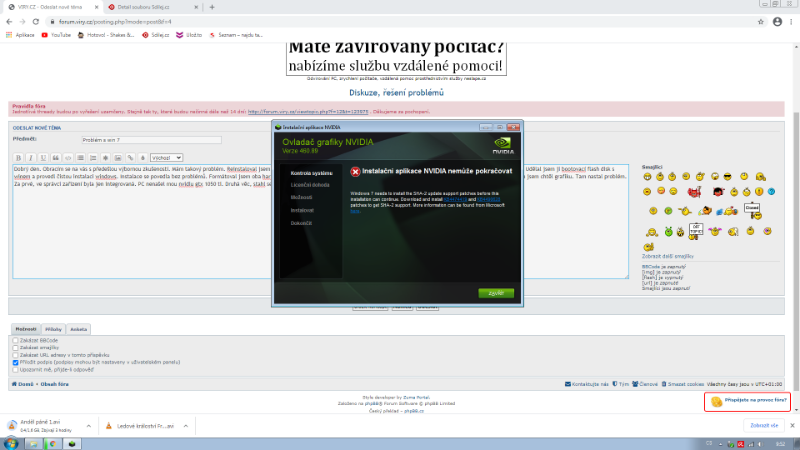Close the downloads bar

tap(792, 426)
